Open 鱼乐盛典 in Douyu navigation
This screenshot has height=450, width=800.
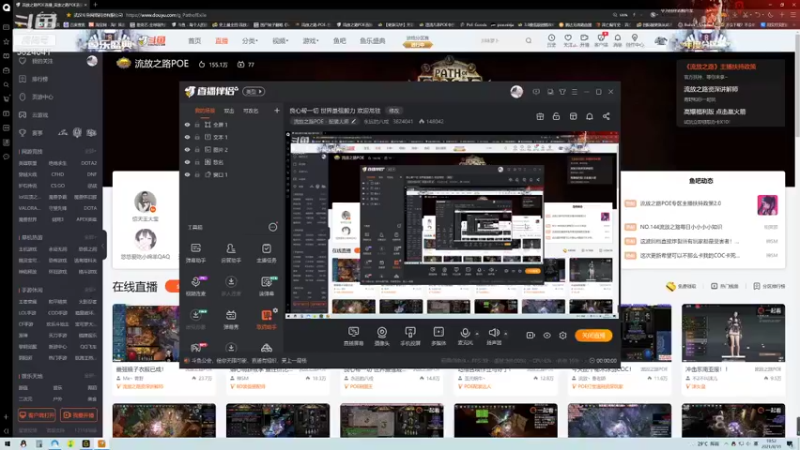point(372,41)
